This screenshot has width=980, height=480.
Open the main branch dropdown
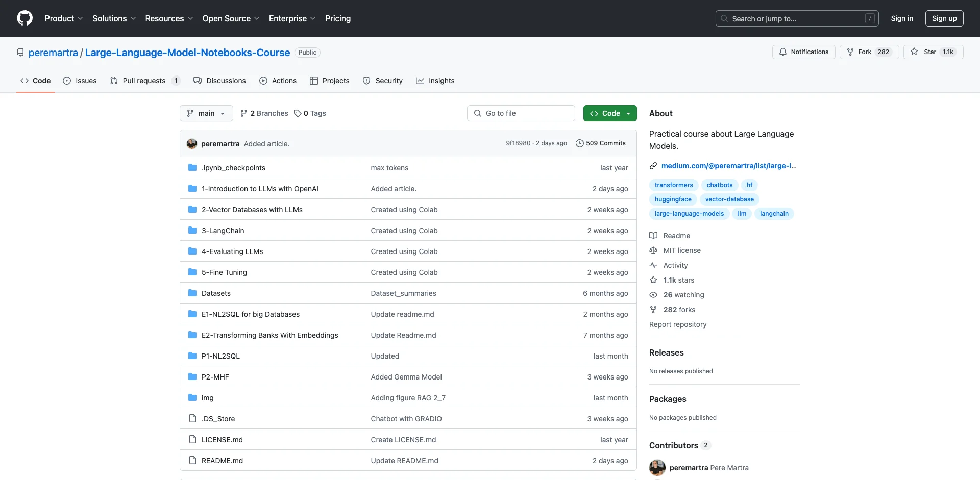point(206,113)
